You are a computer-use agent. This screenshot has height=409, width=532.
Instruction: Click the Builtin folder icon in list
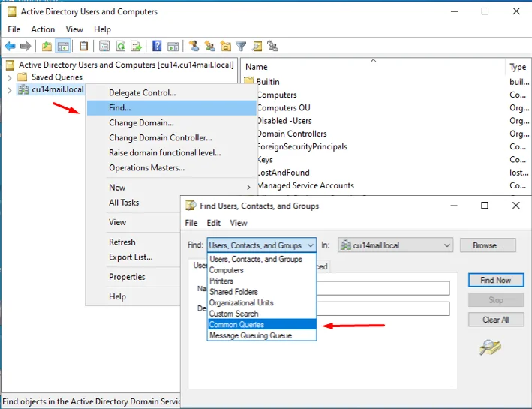[248, 81]
